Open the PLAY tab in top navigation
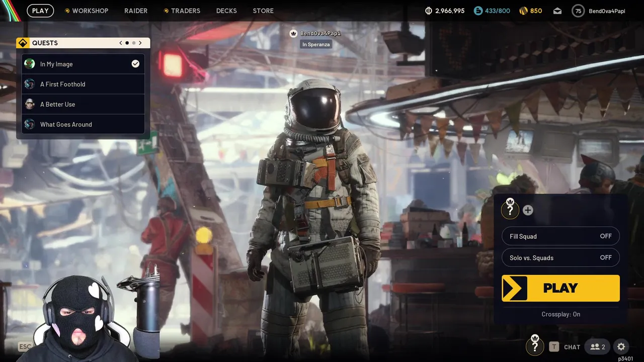 (40, 11)
